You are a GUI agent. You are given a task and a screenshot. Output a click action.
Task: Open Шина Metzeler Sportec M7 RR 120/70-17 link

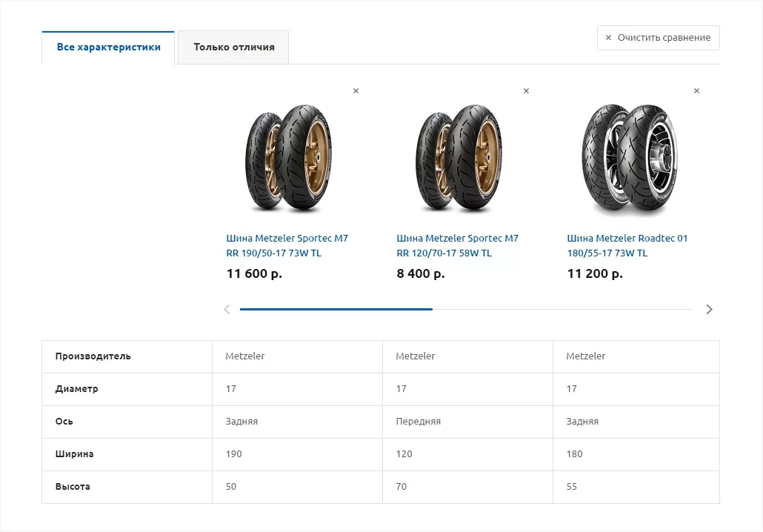457,245
